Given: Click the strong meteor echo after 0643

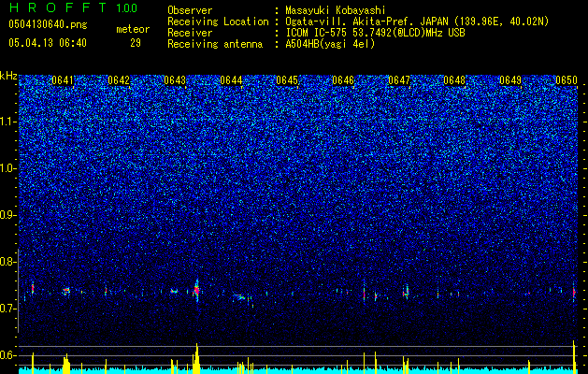Looking at the screenshot, I should tap(196, 290).
